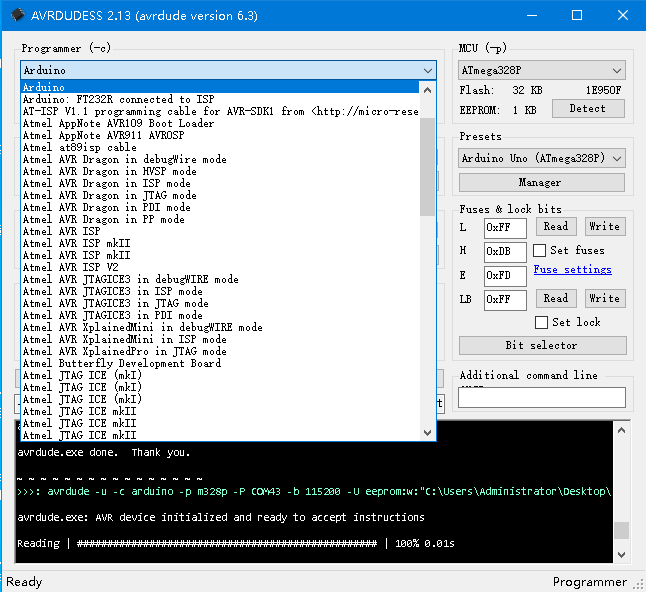This screenshot has height=592, width=646.
Task: Click 'Programmer' label in status bar
Action: click(x=590, y=582)
